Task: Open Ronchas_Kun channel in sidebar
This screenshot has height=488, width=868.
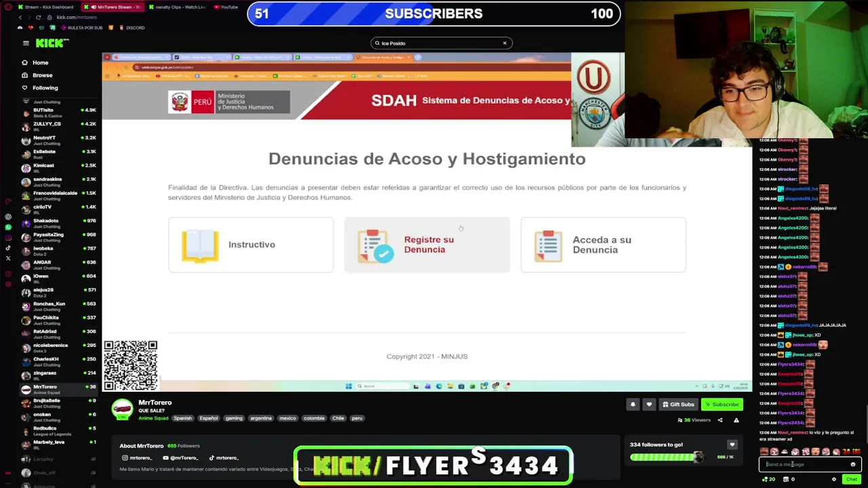Action: [x=60, y=306]
